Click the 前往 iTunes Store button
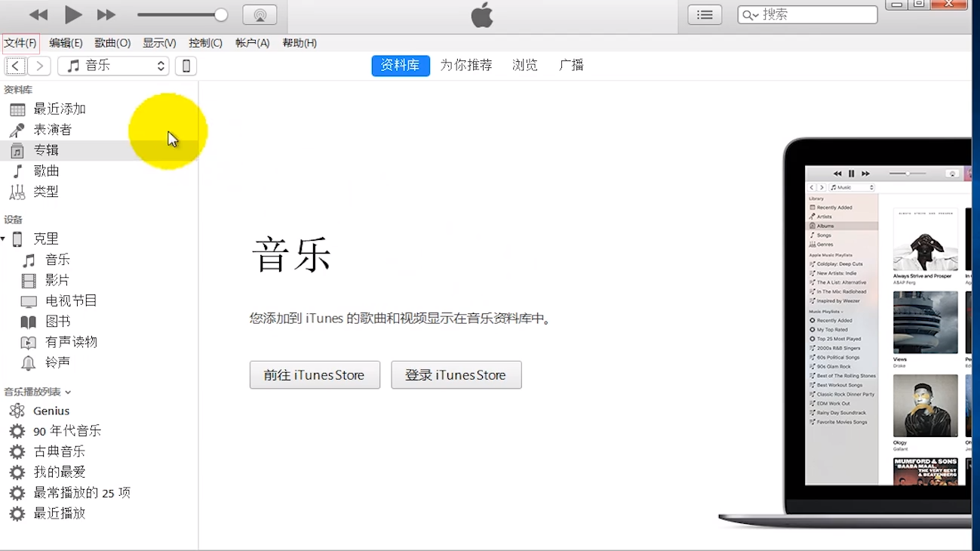The height and width of the screenshot is (551, 980). point(315,375)
